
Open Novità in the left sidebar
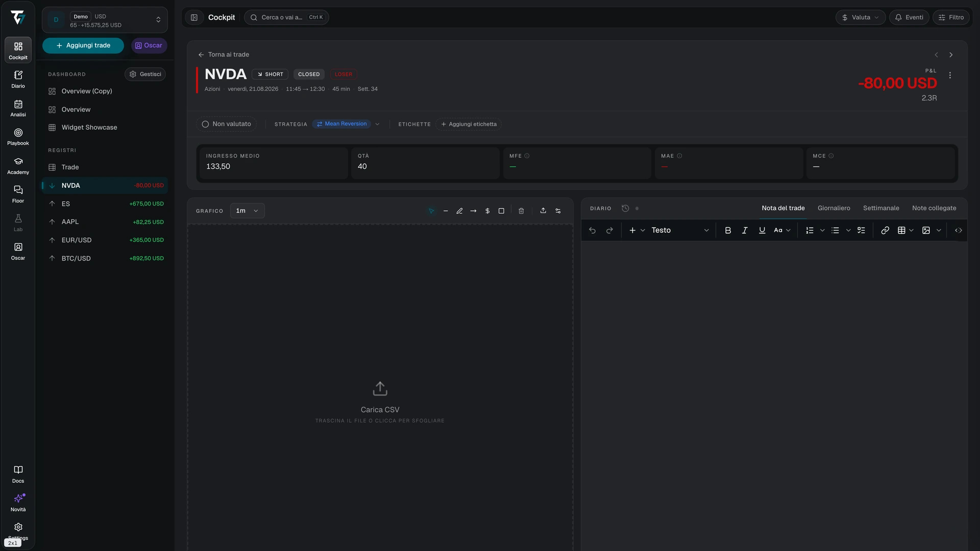(x=18, y=503)
